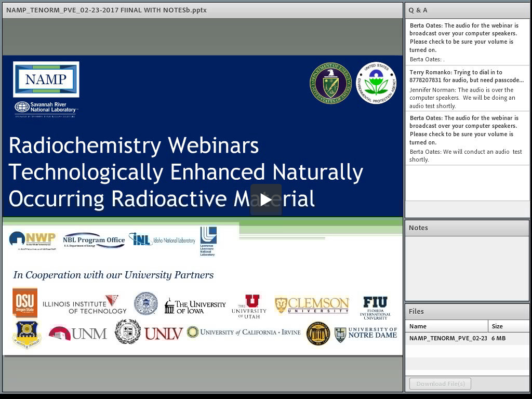Sort files by the Size column header
532x399 pixels.
pyautogui.click(x=508, y=326)
